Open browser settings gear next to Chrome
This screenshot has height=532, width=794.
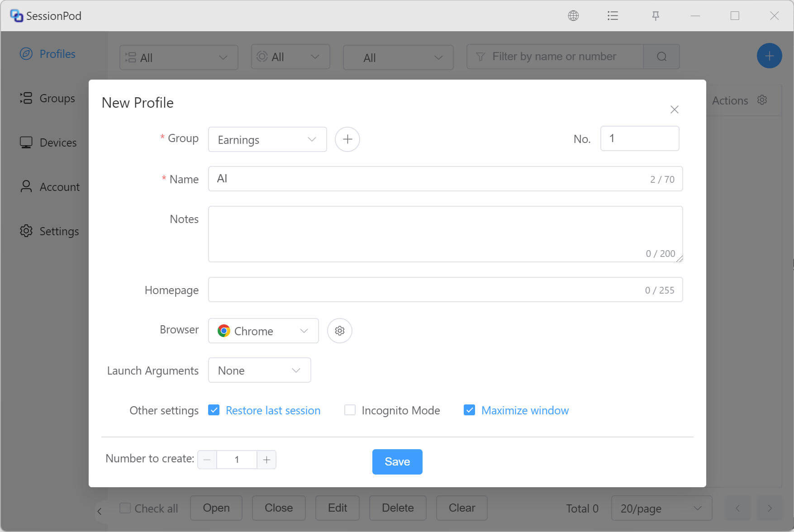pos(340,331)
